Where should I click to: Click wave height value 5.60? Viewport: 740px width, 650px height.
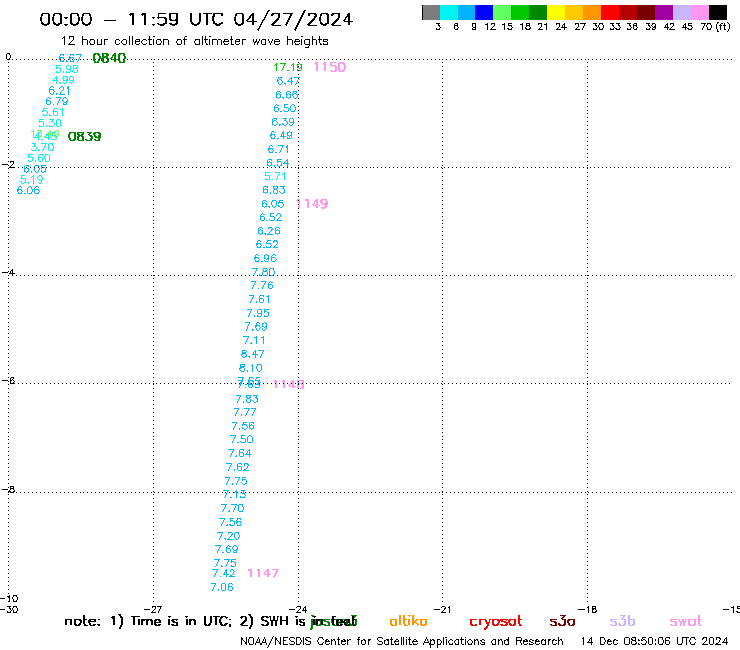[39, 158]
